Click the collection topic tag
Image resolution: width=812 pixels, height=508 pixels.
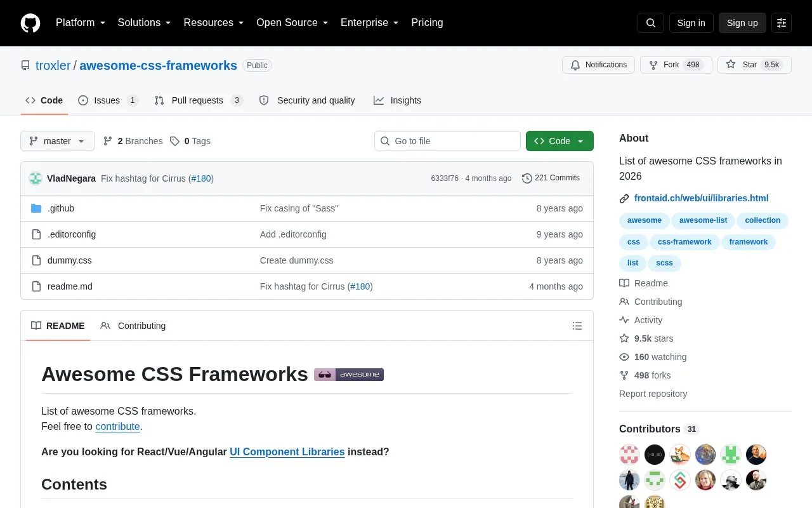763,220
